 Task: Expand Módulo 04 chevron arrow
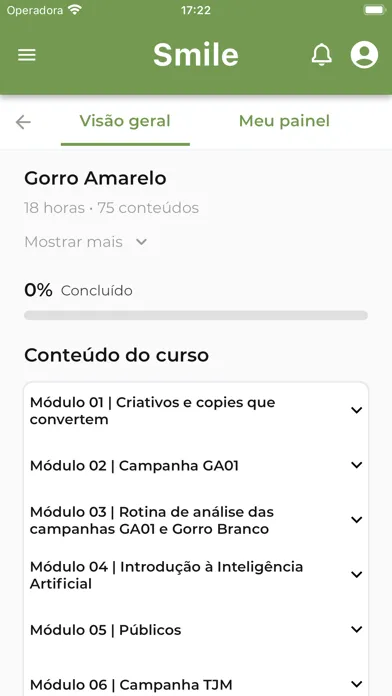click(x=356, y=575)
